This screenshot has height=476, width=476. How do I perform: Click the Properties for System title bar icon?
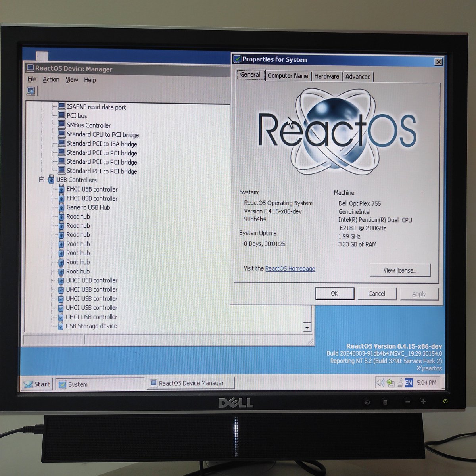tap(237, 59)
